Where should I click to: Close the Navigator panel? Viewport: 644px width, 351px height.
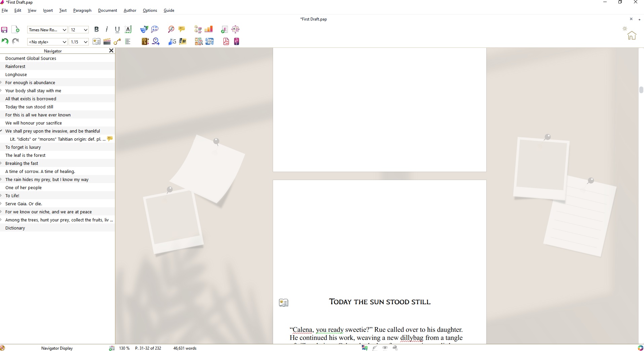pyautogui.click(x=111, y=51)
